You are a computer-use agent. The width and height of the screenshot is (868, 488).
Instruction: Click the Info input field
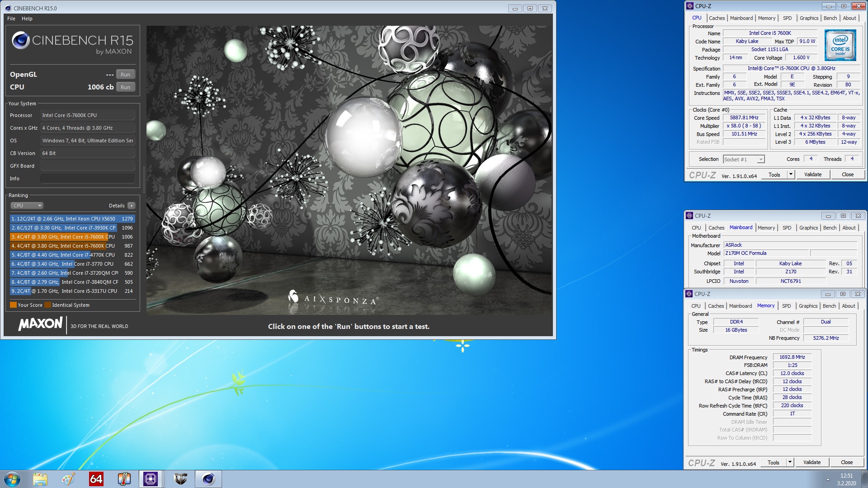(88, 178)
